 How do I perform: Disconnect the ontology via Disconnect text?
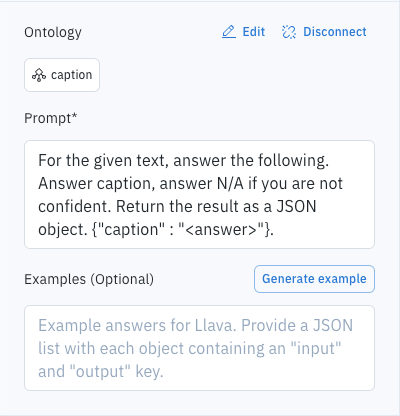[x=335, y=32]
